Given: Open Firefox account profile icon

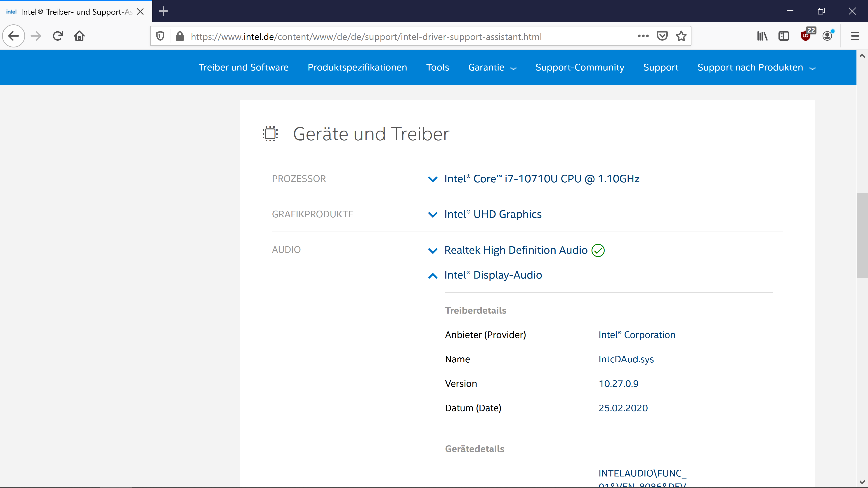Looking at the screenshot, I should (827, 36).
